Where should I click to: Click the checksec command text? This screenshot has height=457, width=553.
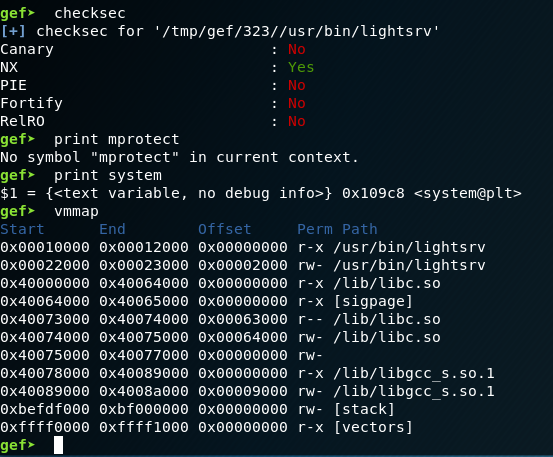coord(90,13)
